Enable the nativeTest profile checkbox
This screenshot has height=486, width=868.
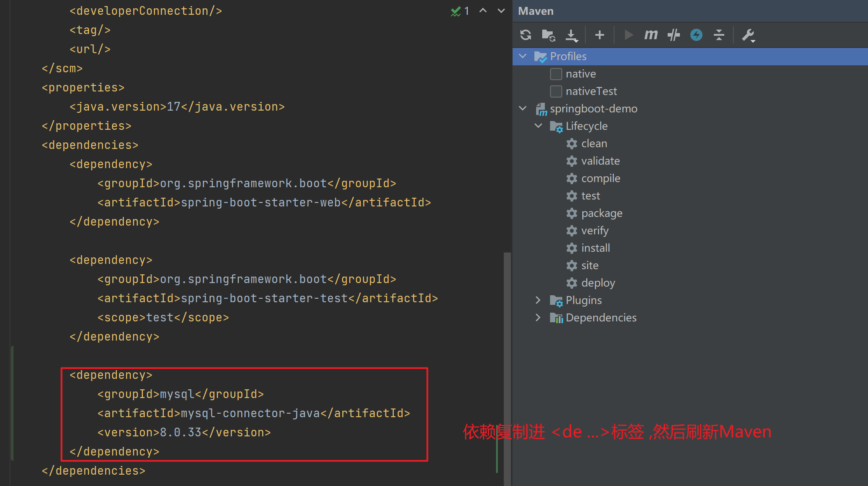point(556,91)
